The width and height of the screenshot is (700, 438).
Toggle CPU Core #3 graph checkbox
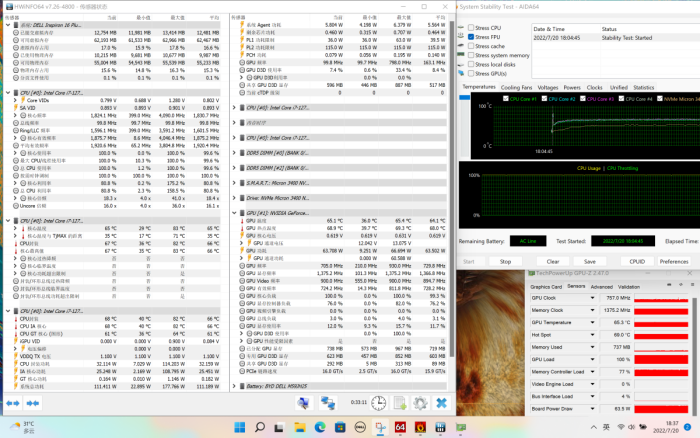click(583, 99)
